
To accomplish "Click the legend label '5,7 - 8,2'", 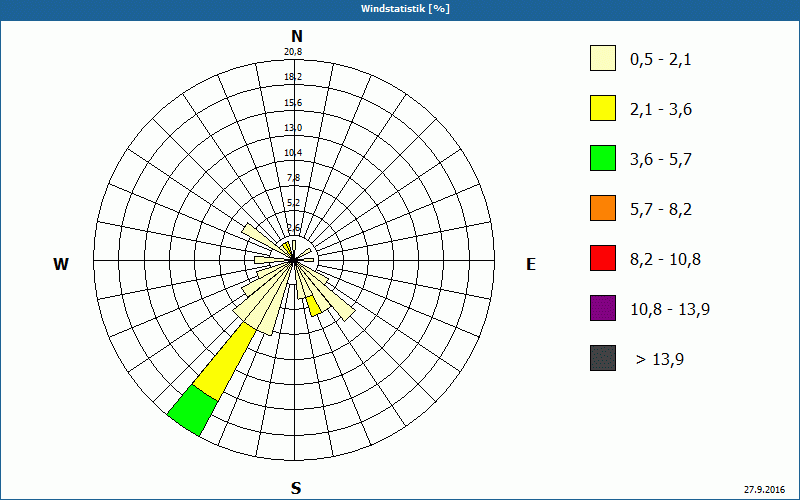I will click(661, 210).
